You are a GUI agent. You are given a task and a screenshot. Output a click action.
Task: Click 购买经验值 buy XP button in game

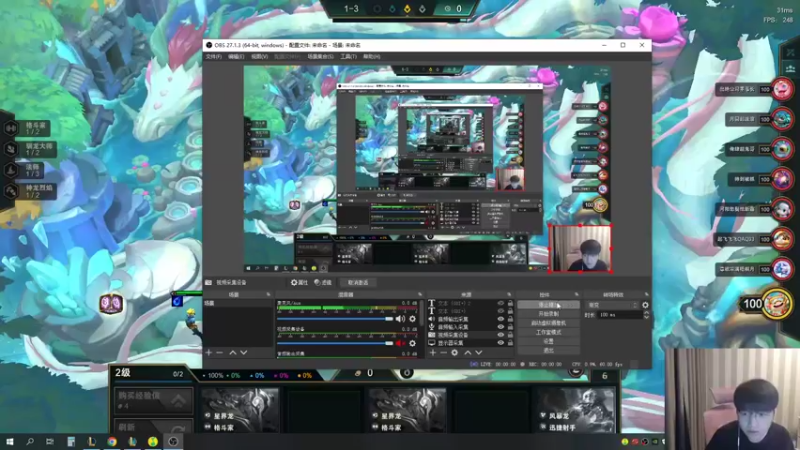tap(153, 400)
